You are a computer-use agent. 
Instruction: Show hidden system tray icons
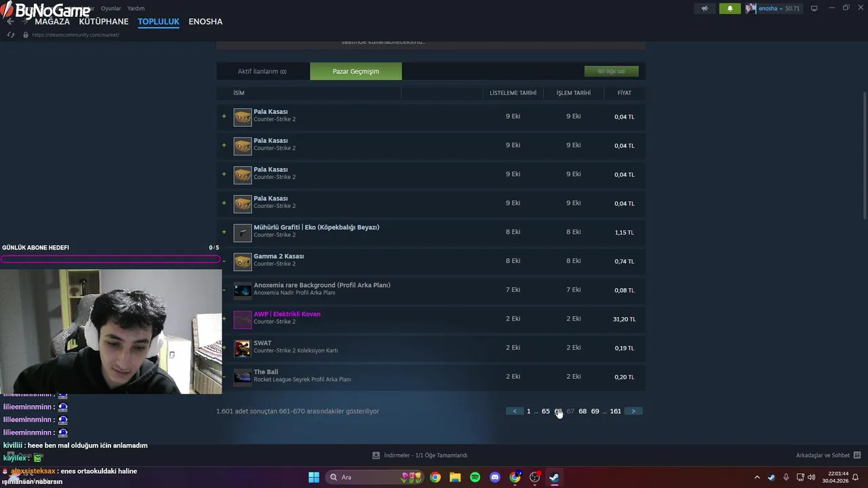(757, 477)
